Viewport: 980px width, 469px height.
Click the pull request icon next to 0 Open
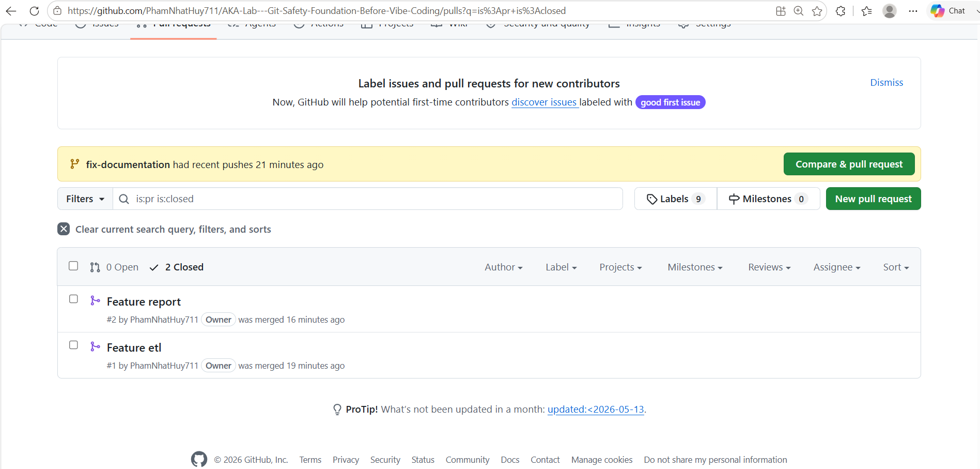pos(95,267)
